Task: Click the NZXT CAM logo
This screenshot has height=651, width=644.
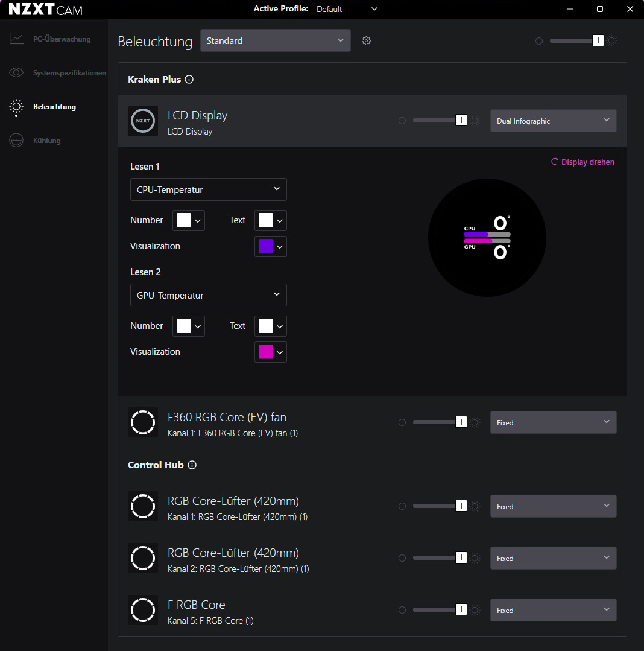Action: click(46, 9)
